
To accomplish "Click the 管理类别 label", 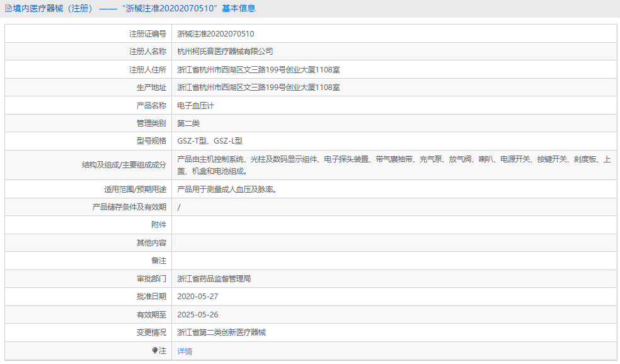I will pyautogui.click(x=151, y=123).
